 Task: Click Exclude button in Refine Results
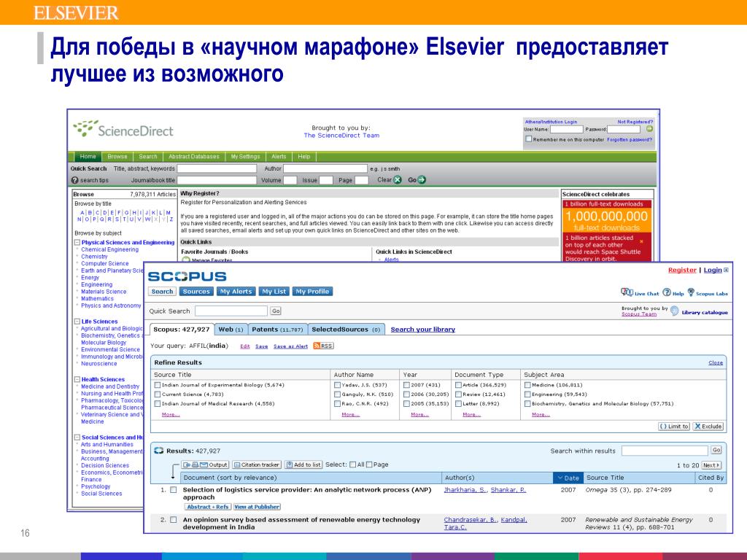(x=708, y=426)
